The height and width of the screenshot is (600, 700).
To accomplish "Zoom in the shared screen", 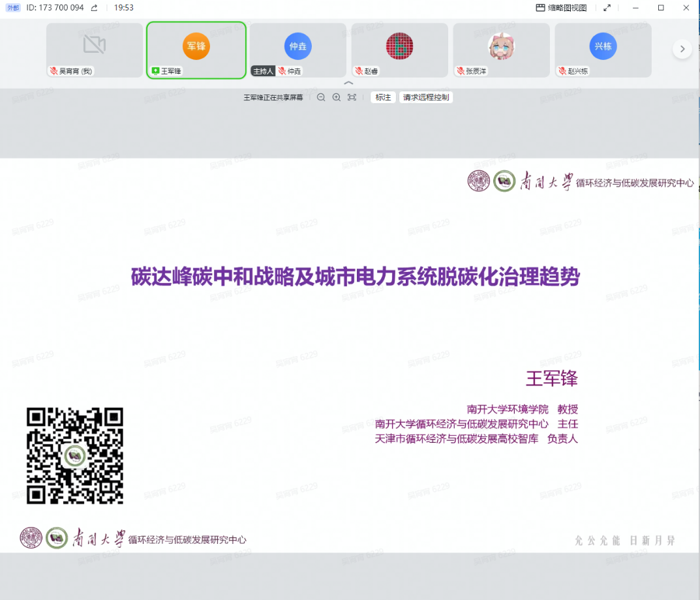I will [337, 97].
